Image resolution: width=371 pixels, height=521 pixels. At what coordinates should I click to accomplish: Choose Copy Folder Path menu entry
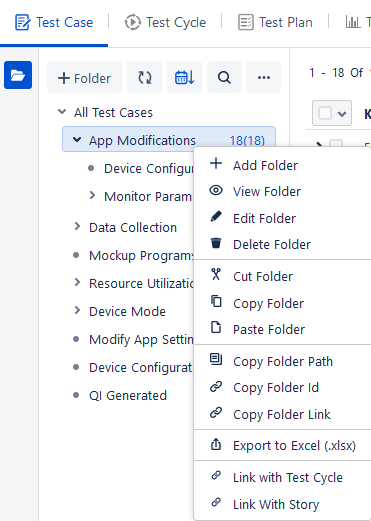(x=283, y=361)
